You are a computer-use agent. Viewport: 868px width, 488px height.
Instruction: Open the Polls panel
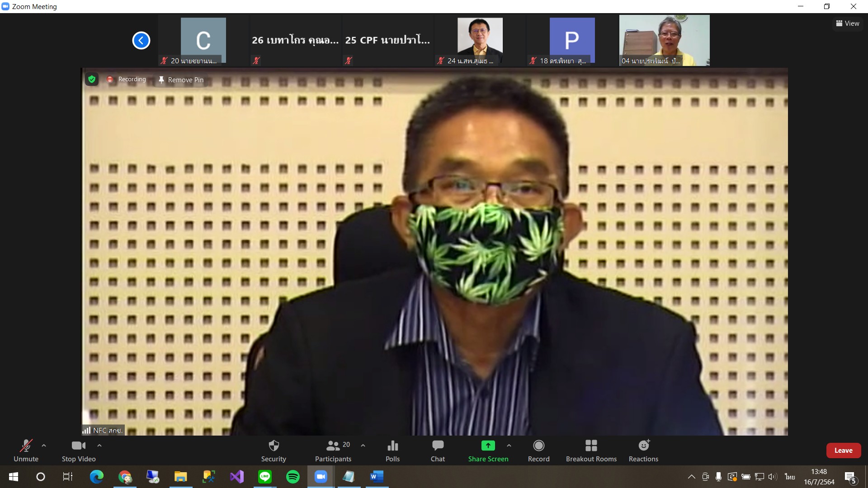tap(392, 450)
